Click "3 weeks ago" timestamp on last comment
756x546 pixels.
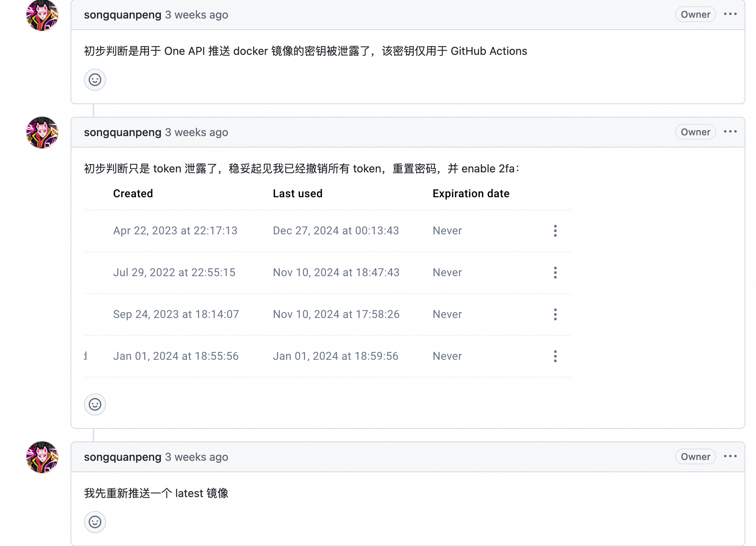(x=196, y=457)
